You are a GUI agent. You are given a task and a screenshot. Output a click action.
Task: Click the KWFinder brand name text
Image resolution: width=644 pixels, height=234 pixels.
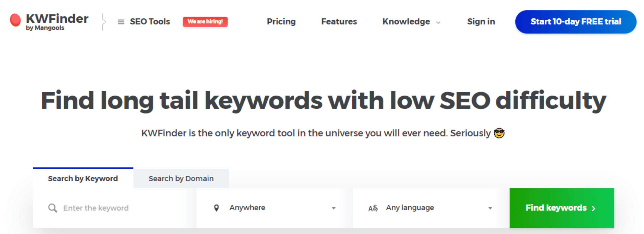click(57, 19)
